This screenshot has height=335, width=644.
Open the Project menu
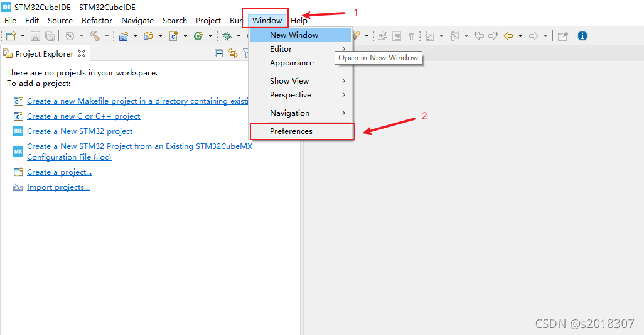pyautogui.click(x=208, y=21)
